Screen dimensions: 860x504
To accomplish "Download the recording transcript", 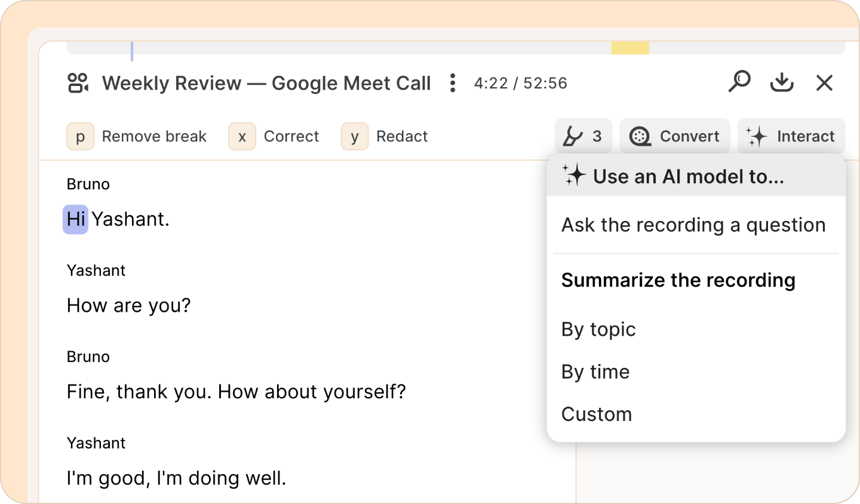I will pyautogui.click(x=782, y=82).
